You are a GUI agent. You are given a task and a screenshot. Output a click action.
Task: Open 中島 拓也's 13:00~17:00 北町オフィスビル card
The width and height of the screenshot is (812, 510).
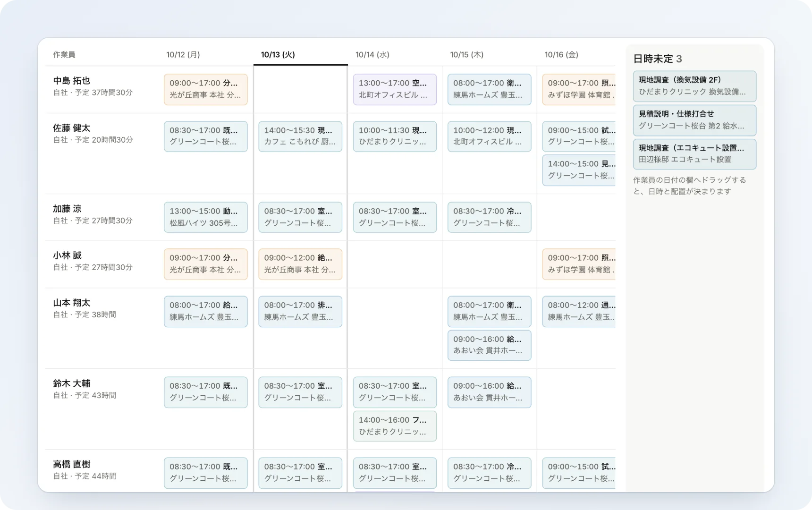point(395,89)
